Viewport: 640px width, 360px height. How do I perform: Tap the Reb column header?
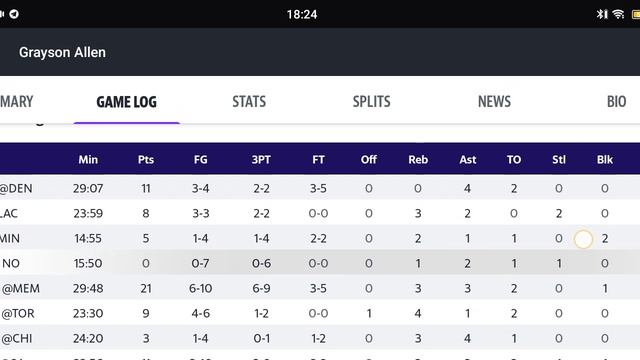click(x=418, y=159)
